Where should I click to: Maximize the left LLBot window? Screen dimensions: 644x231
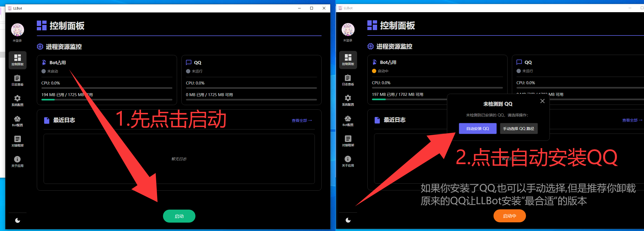point(312,8)
